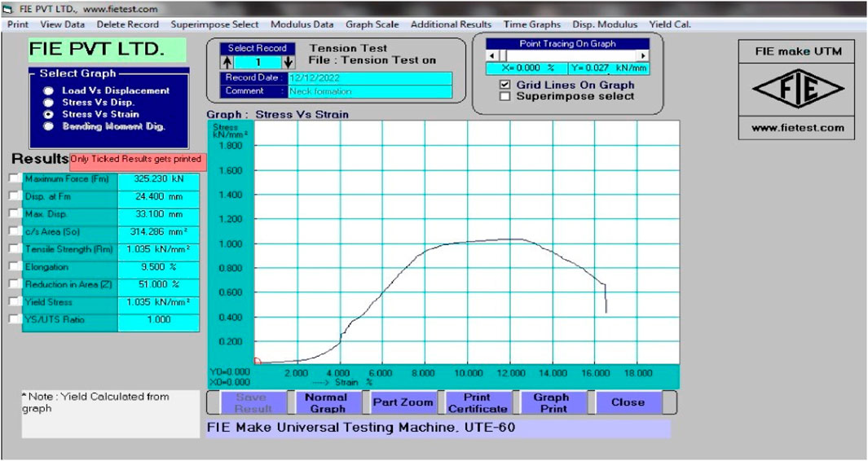Click the 314.286 mm² area value
868x461 pixels.
pyautogui.click(x=159, y=232)
